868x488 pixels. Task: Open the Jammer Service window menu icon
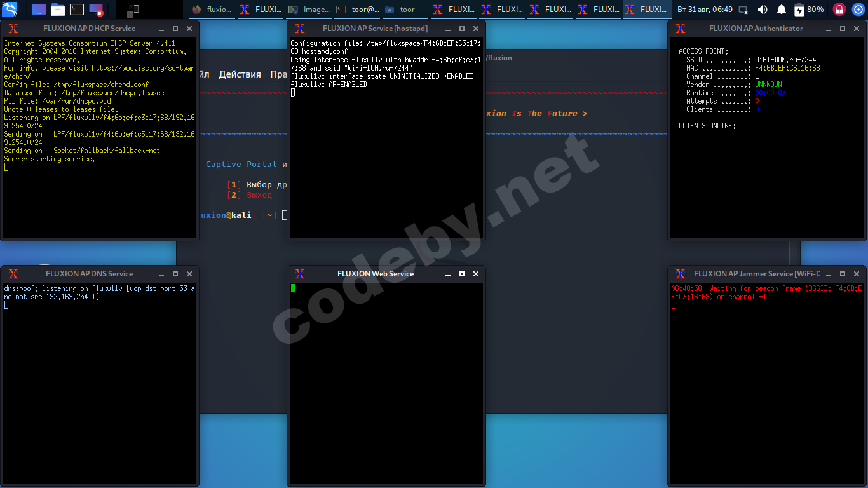[681, 274]
